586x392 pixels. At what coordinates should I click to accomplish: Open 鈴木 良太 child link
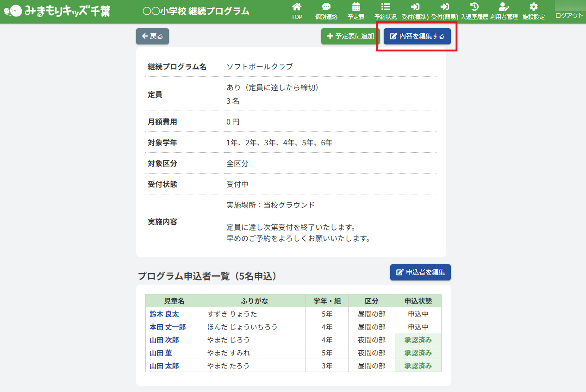point(164,314)
